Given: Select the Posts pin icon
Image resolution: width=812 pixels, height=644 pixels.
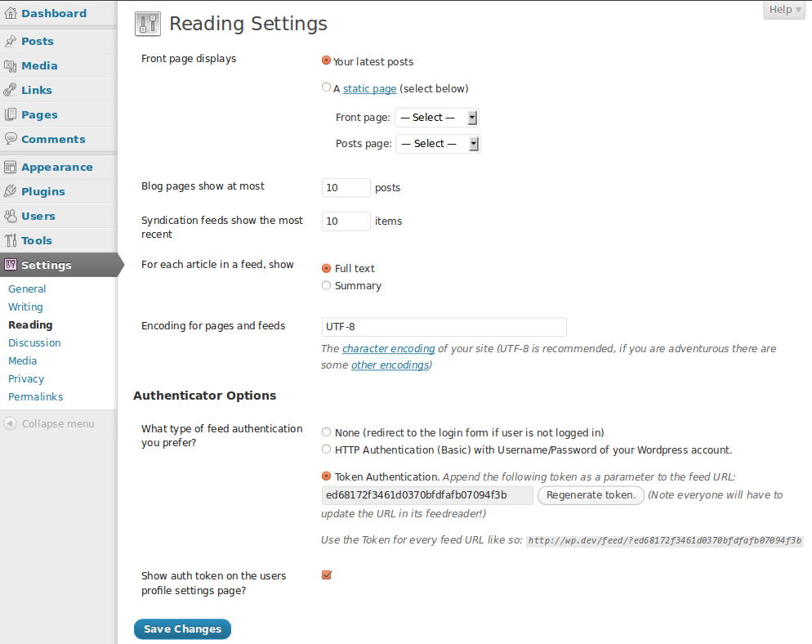Looking at the screenshot, I should pos(11,41).
